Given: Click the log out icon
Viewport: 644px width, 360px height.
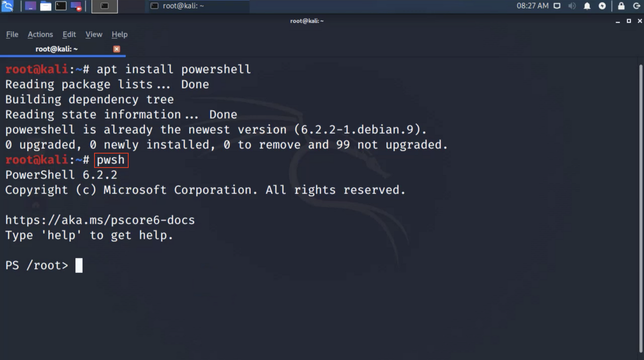Looking at the screenshot, I should coord(637,6).
